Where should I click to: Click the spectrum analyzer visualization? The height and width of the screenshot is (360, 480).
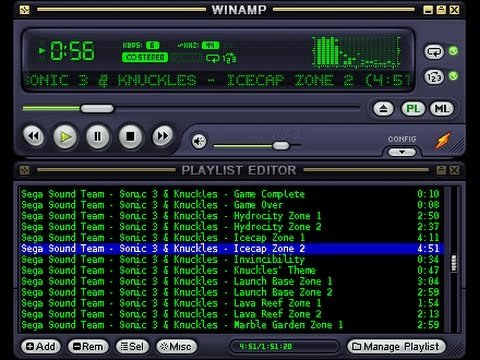[x=356, y=52]
